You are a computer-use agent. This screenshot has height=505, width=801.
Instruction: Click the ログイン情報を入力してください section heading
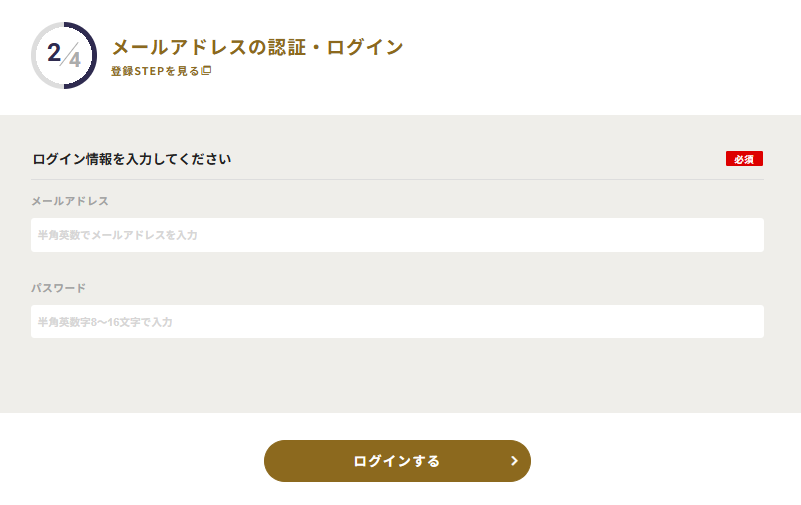[x=132, y=159]
